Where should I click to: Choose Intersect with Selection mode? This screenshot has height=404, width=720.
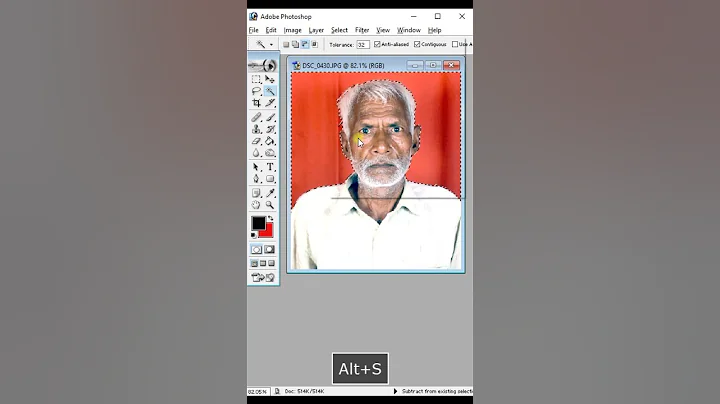click(315, 45)
